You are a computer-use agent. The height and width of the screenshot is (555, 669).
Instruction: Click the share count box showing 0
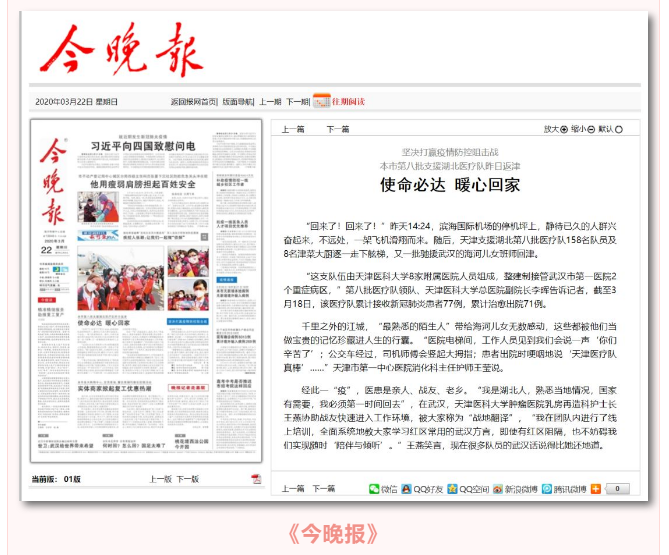pyautogui.click(x=617, y=489)
